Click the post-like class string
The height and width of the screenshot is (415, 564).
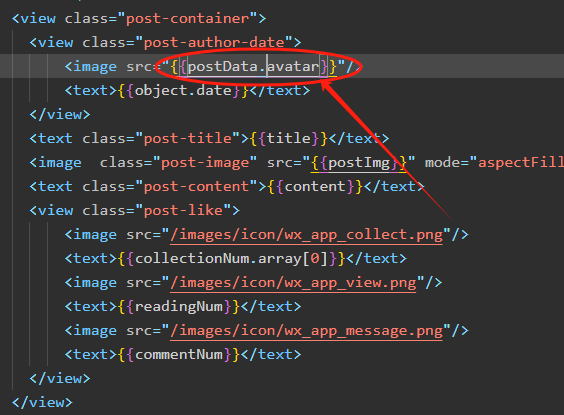[183, 211]
